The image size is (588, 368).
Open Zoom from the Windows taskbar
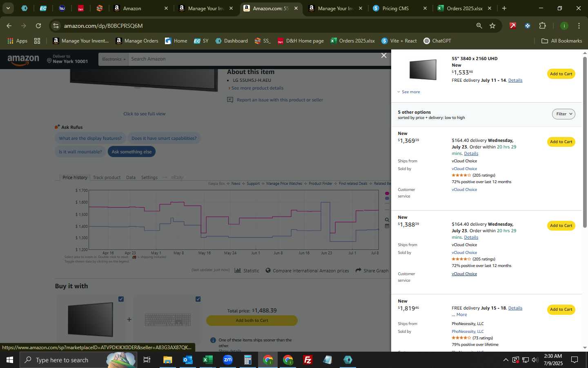(227, 360)
